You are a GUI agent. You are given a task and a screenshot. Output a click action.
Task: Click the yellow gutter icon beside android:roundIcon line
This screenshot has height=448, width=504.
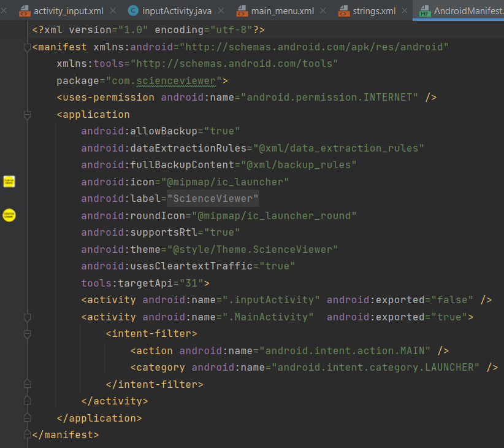point(8,215)
